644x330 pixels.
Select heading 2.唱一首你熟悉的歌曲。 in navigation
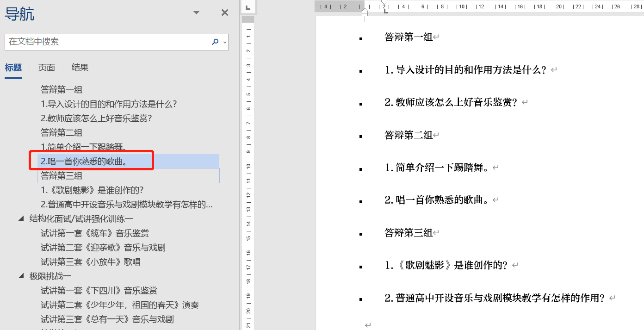(84, 162)
